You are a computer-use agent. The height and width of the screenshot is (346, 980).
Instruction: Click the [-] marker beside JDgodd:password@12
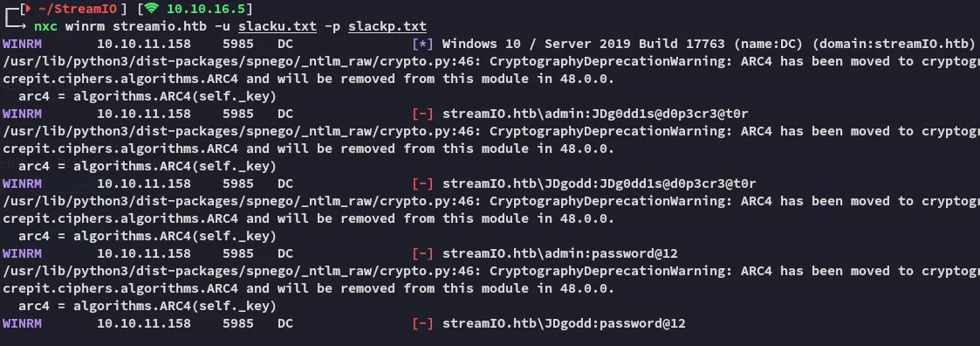click(422, 324)
